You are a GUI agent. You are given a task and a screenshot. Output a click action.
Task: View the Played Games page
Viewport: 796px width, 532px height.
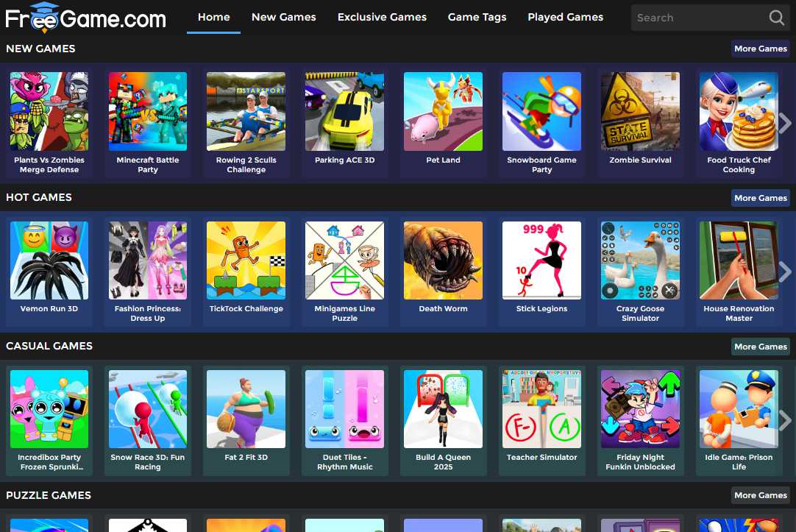pos(565,17)
